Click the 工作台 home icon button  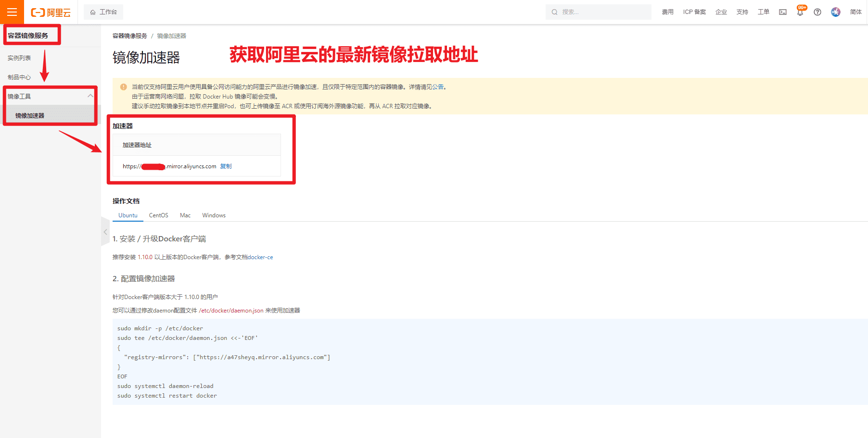pyautogui.click(x=103, y=12)
